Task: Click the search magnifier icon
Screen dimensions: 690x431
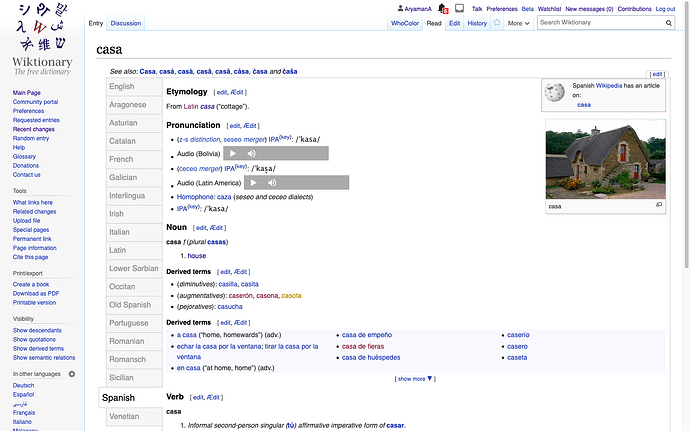Action: click(668, 23)
